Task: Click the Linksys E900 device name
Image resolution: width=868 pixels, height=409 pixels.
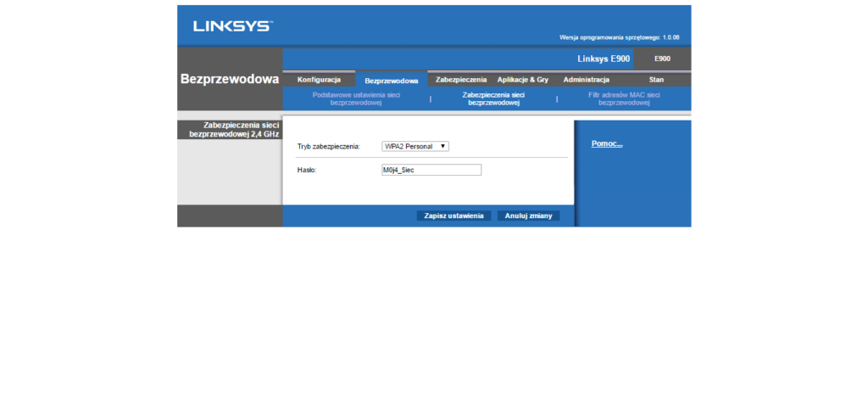Action: click(x=604, y=59)
